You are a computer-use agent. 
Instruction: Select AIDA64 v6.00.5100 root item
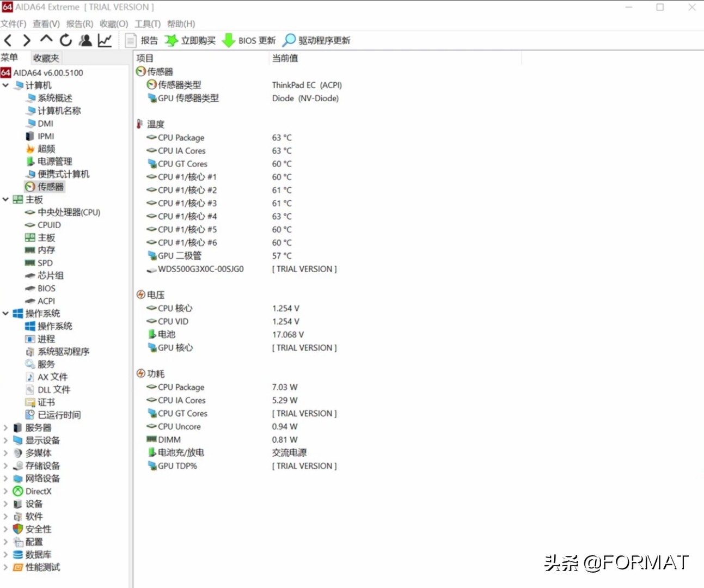(x=42, y=73)
